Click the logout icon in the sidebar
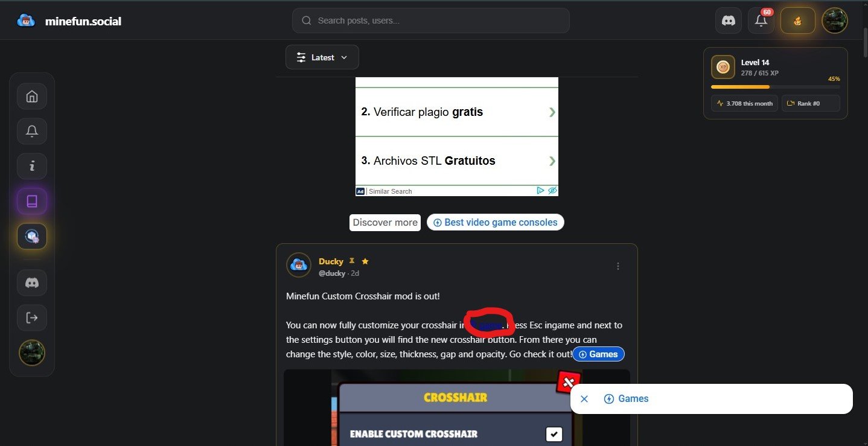 32,317
